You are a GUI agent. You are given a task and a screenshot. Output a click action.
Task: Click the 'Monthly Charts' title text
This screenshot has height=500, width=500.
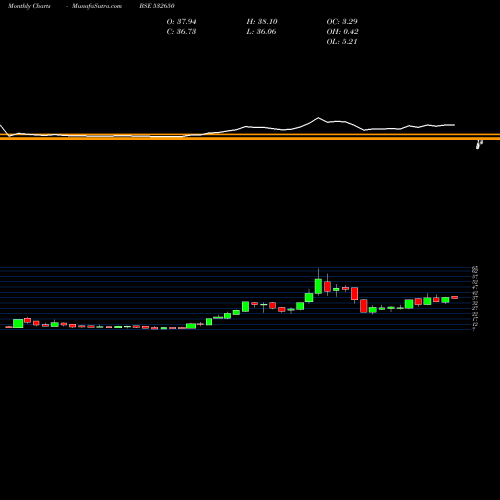[x=29, y=6]
